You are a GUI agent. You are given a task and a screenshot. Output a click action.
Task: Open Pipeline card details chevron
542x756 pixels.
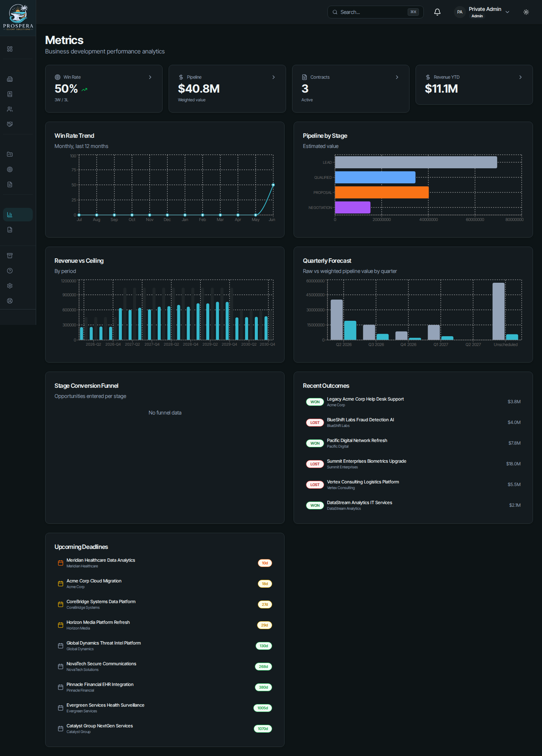tap(274, 77)
